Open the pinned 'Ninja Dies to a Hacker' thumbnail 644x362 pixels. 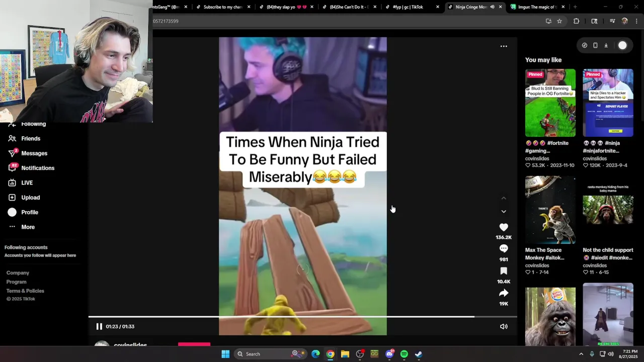(x=608, y=103)
